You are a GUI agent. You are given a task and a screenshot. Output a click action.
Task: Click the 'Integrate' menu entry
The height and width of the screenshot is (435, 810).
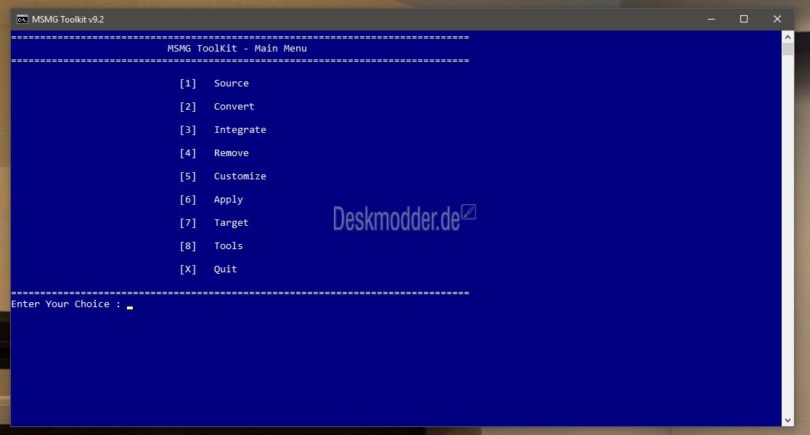tap(240, 130)
